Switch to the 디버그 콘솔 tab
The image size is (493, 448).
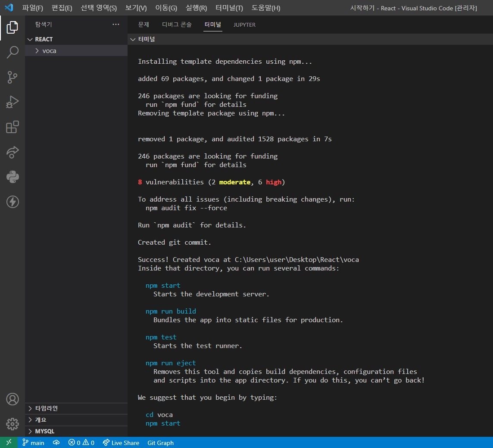coord(177,25)
